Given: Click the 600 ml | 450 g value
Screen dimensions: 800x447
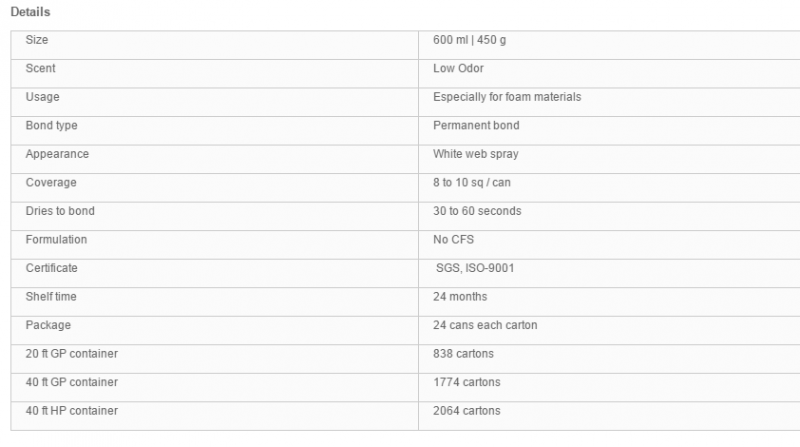Looking at the screenshot, I should [x=469, y=40].
